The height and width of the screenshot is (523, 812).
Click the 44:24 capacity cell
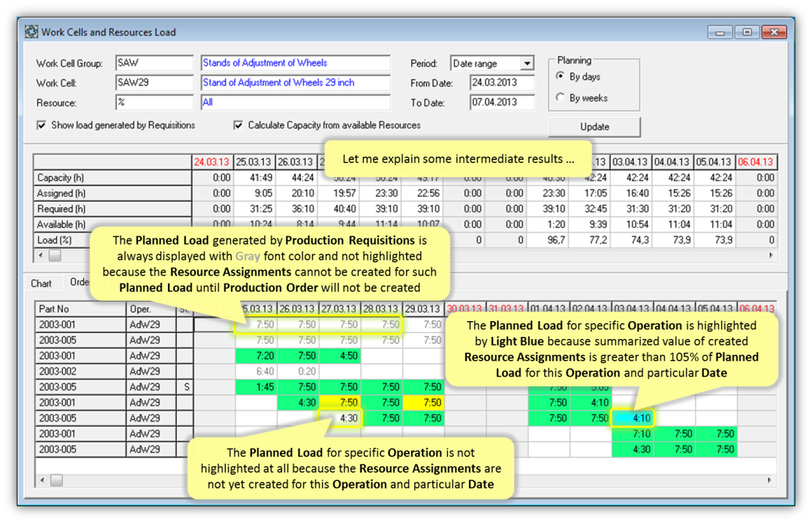tap(296, 178)
